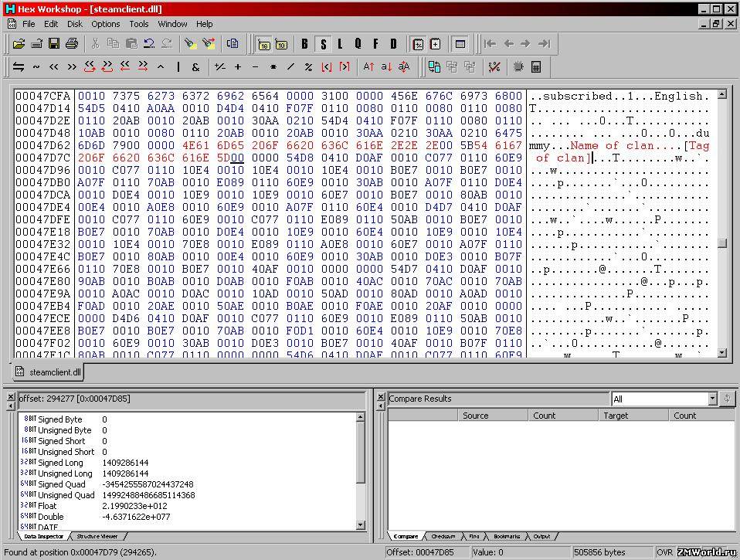Toggle hex offsets with the 16 icon
Image resolution: width=740 pixels, height=560 pixels.
[264, 44]
